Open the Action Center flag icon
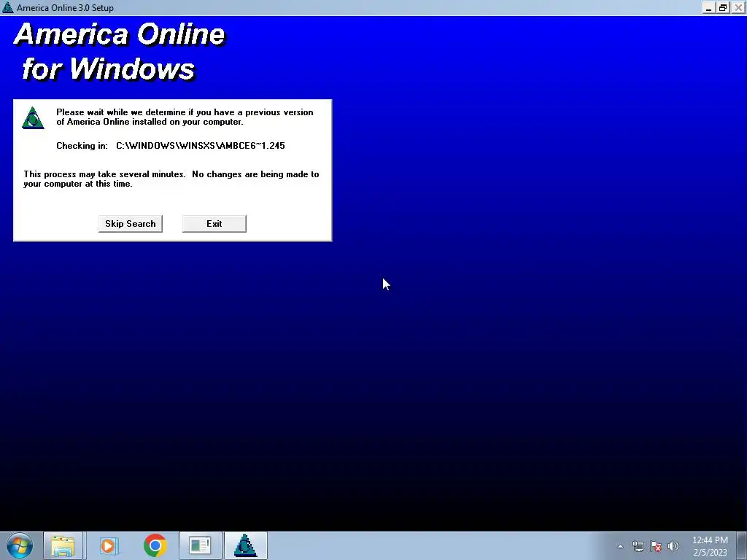Viewport: 747px width, 560px height. pyautogui.click(x=656, y=546)
